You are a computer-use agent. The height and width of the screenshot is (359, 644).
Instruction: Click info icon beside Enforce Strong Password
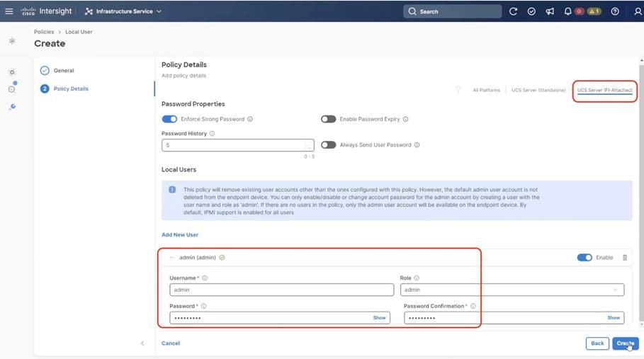click(x=250, y=119)
